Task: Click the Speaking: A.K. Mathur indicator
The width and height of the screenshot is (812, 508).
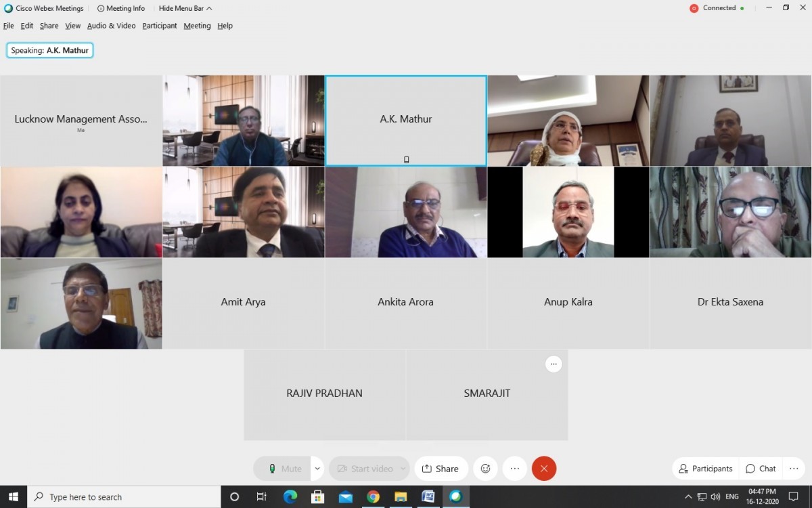Action: click(x=50, y=50)
